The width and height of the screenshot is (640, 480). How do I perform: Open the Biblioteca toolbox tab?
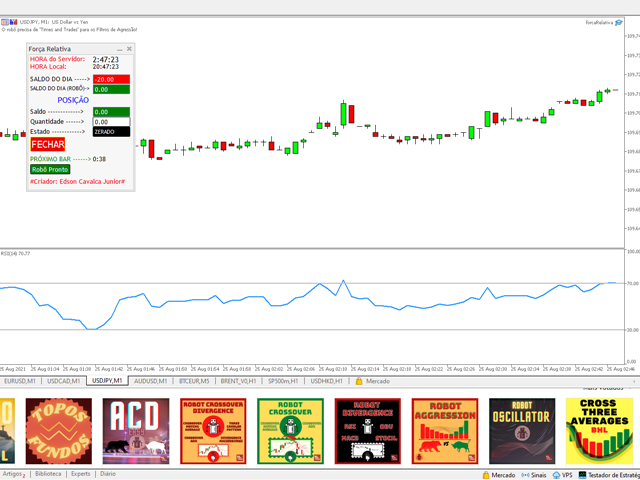(x=48, y=474)
